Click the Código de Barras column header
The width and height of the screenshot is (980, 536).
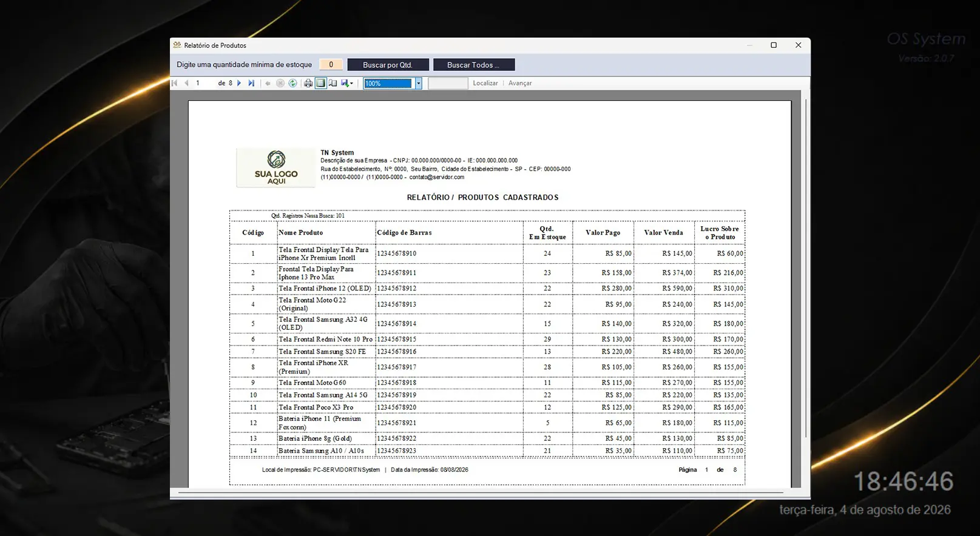click(404, 233)
